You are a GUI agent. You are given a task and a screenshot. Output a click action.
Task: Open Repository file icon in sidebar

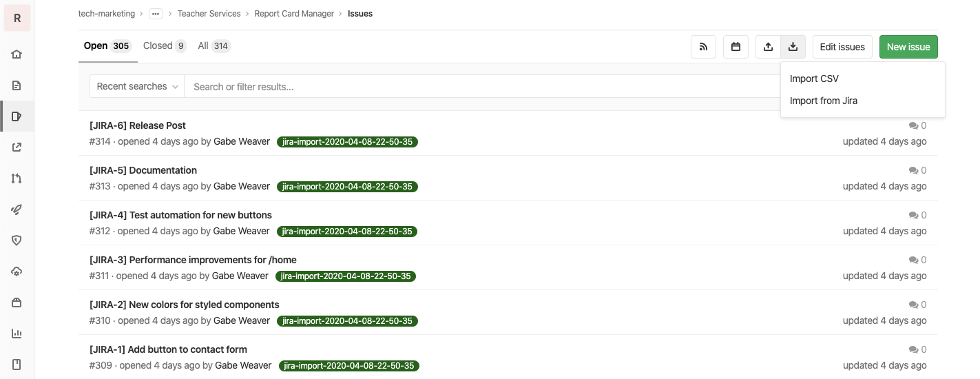[17, 85]
